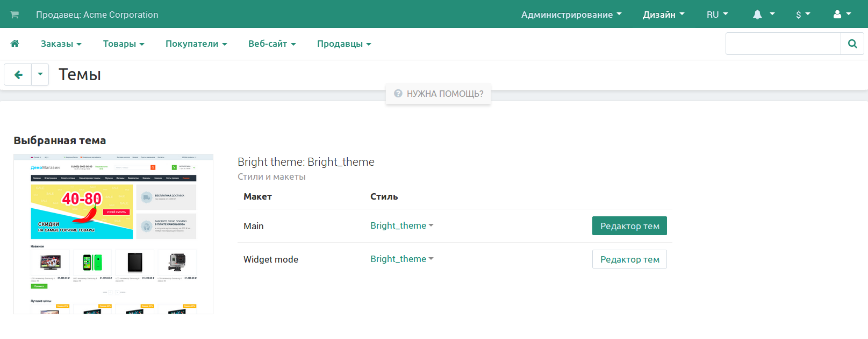
Task: Open Bright_theme style dropdown for Widget mode
Action: [x=401, y=259]
